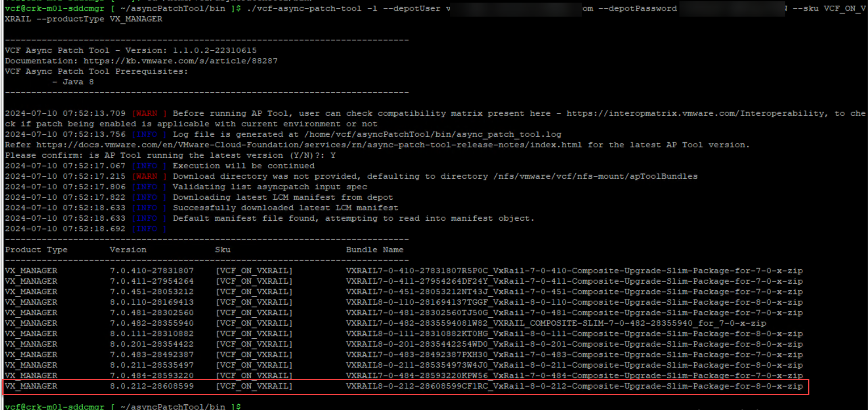Select version 8.0.111-28310882 in the table
The height and width of the screenshot is (410, 868).
click(x=152, y=334)
